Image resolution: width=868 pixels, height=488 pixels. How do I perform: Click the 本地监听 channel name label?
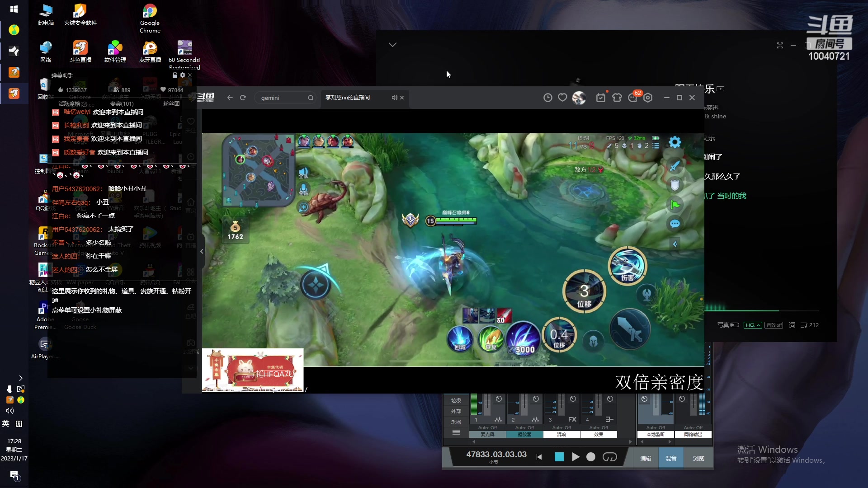pos(656,435)
